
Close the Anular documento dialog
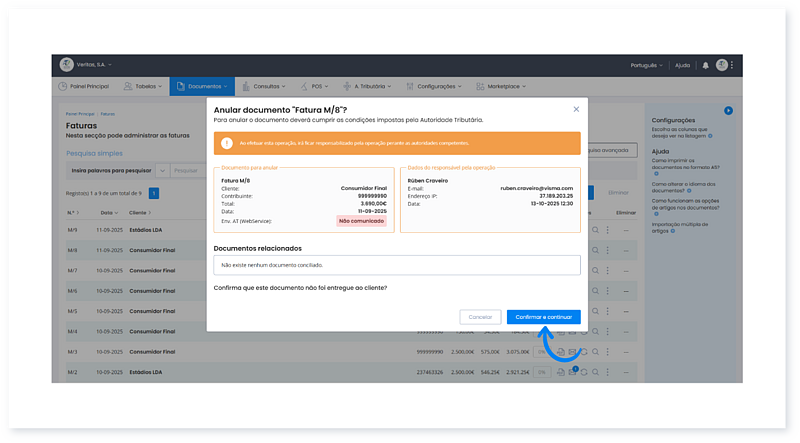(x=576, y=109)
